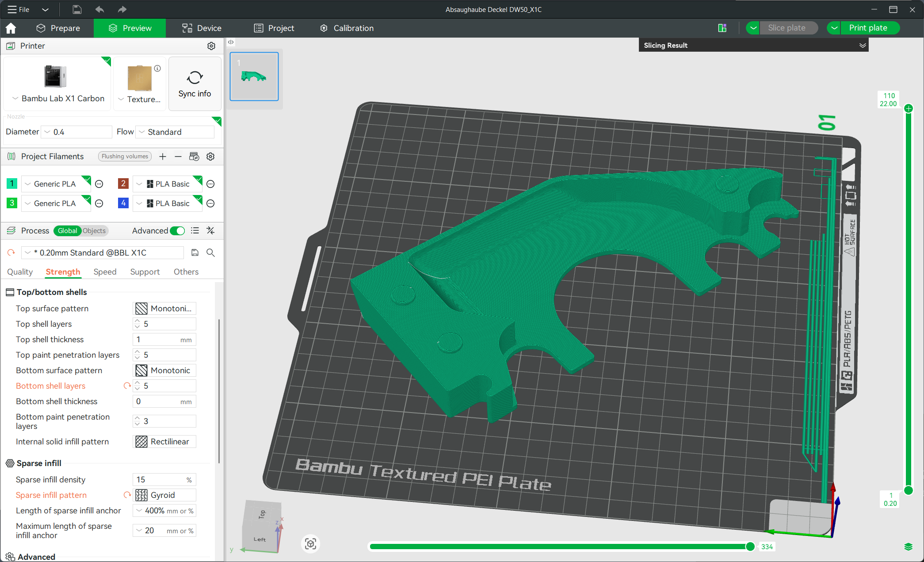Search process settings with magnifier icon
The width and height of the screenshot is (924, 562).
[x=211, y=252]
